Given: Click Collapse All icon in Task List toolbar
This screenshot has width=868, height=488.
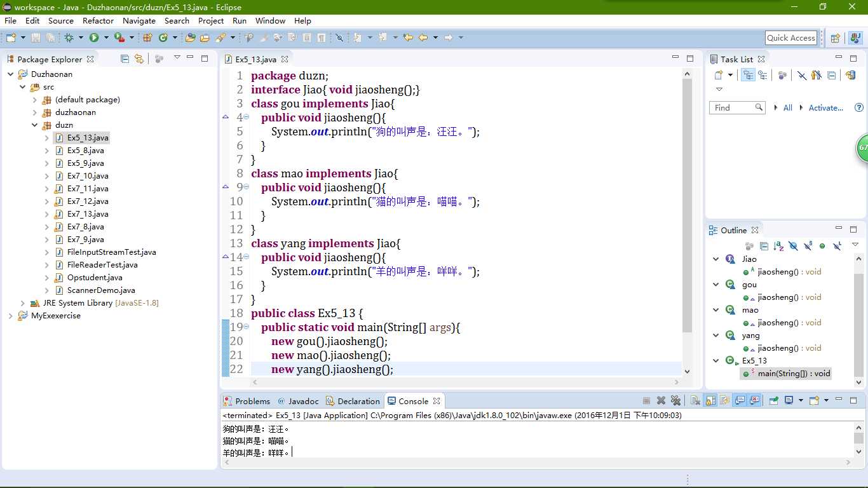Looking at the screenshot, I should click(x=832, y=75).
